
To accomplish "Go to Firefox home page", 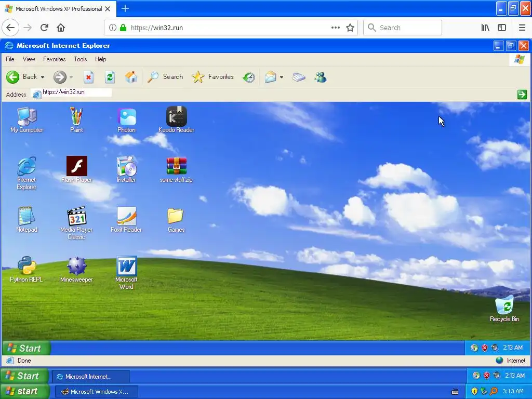I will pyautogui.click(x=61, y=28).
